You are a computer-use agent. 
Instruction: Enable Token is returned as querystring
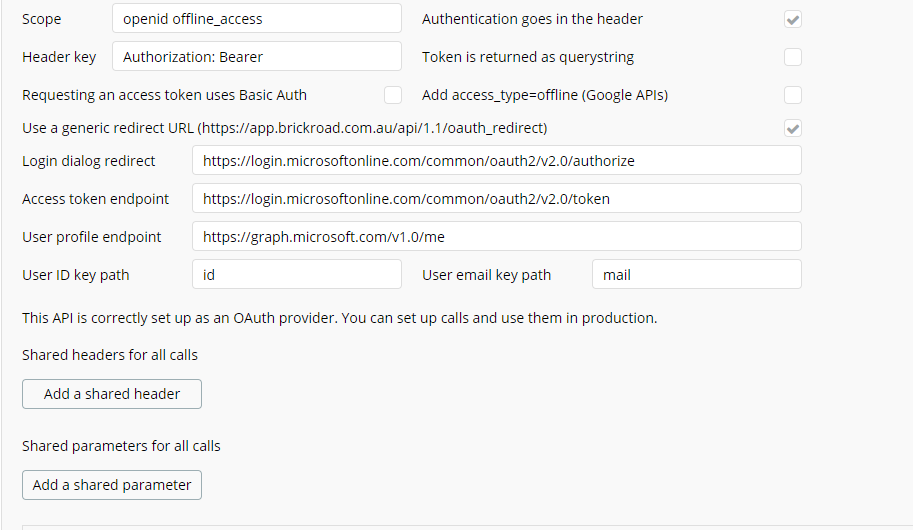pyautogui.click(x=793, y=57)
